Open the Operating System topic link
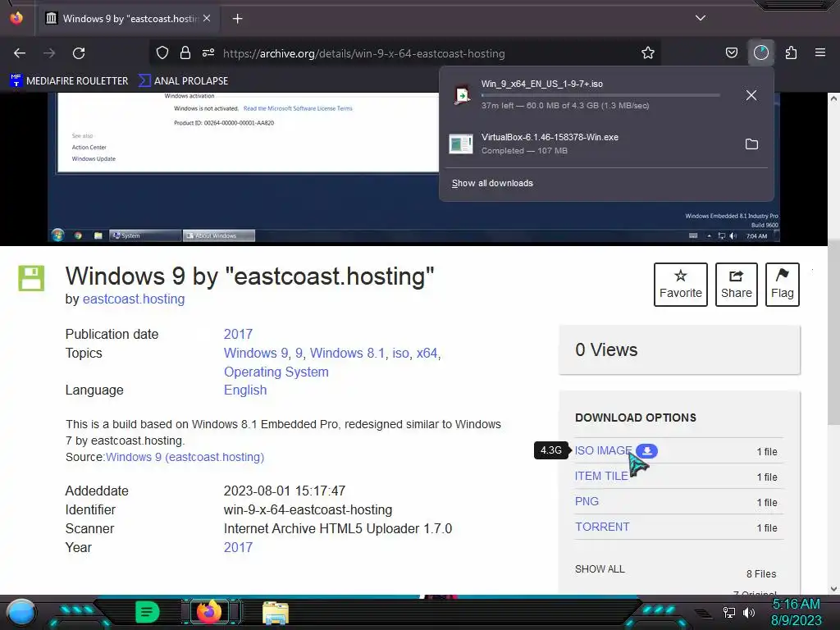The width and height of the screenshot is (840, 630). coord(276,372)
